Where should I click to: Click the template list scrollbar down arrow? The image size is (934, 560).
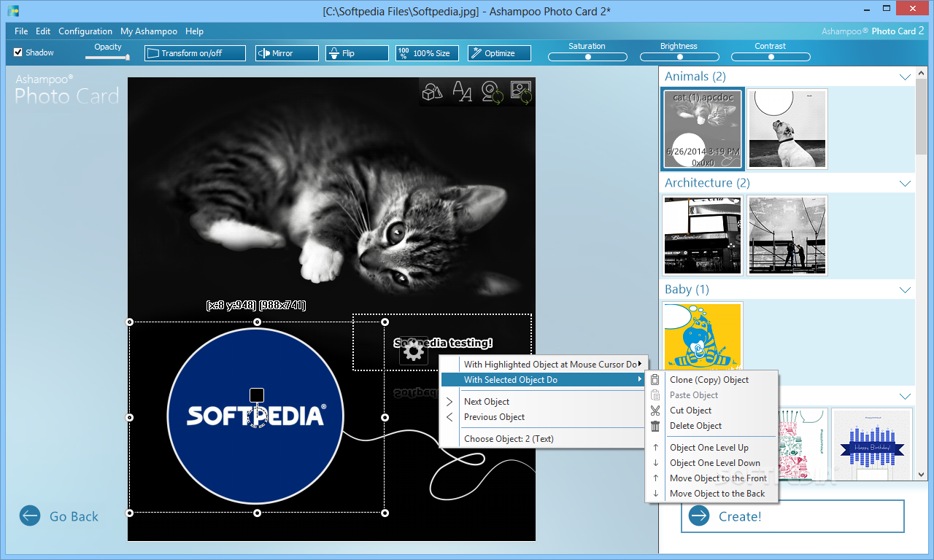(x=922, y=474)
